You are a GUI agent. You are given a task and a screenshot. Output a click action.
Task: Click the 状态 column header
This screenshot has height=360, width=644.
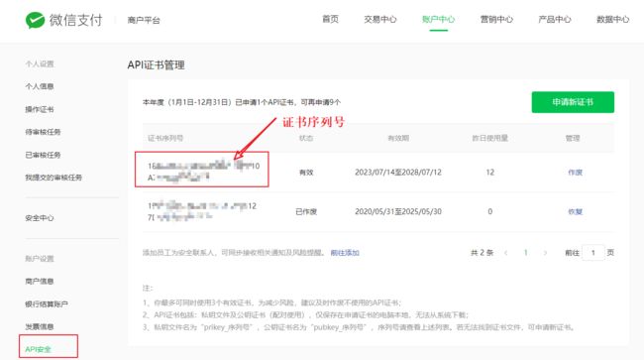point(306,138)
